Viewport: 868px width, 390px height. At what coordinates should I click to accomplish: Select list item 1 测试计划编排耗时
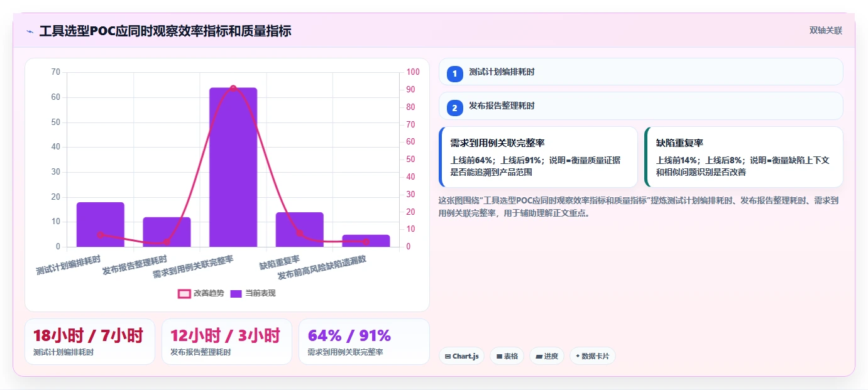click(640, 72)
